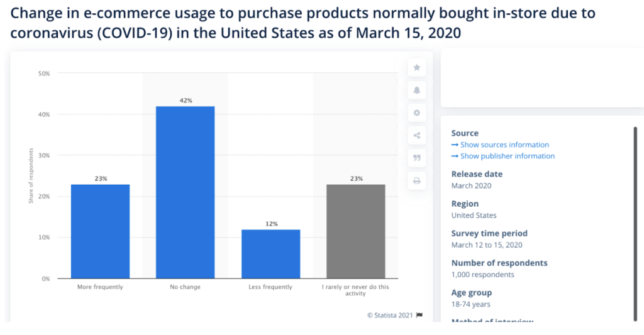Open Show sources information link
The height and width of the screenshot is (335, 644).
(x=504, y=145)
